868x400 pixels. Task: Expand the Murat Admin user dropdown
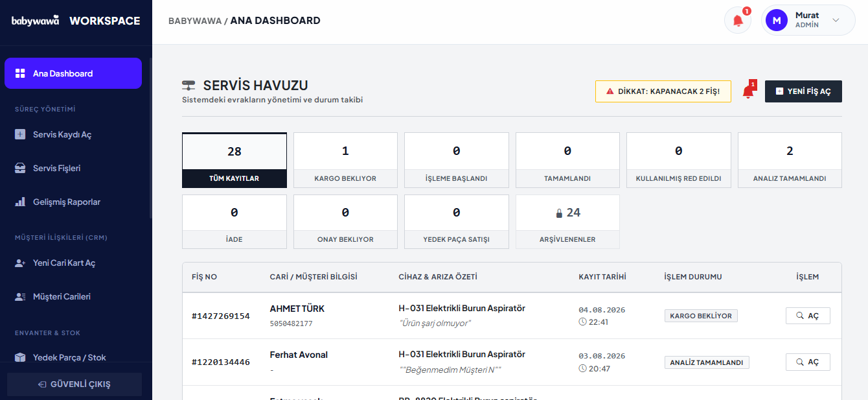pyautogui.click(x=808, y=21)
